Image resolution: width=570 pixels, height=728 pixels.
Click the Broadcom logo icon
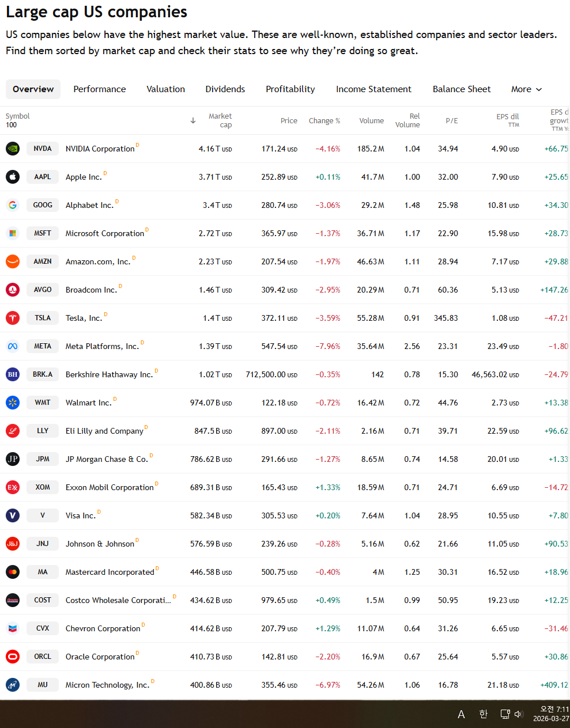tap(13, 290)
